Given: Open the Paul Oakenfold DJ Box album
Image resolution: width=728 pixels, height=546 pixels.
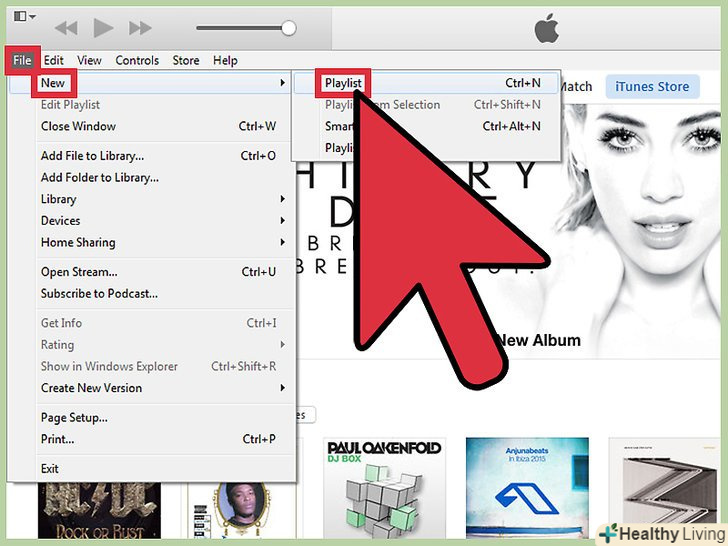Looking at the screenshot, I should 384,488.
